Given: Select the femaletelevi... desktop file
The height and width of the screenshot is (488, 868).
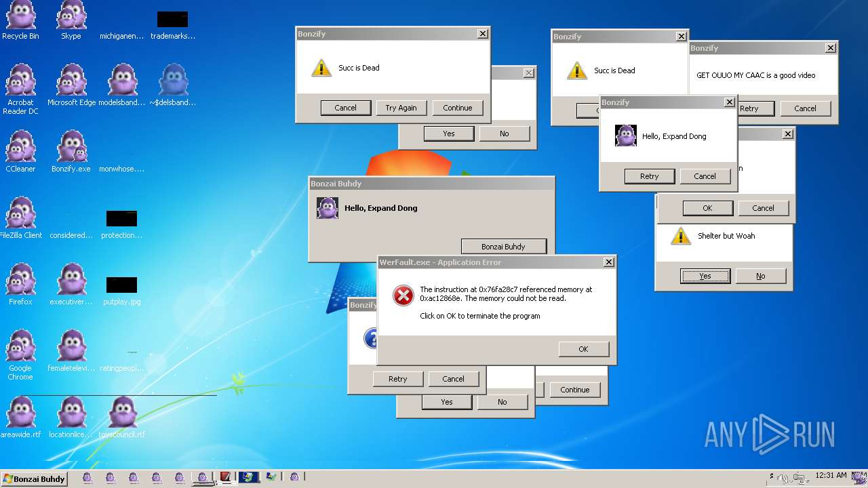Looking at the screenshot, I should [x=71, y=351].
